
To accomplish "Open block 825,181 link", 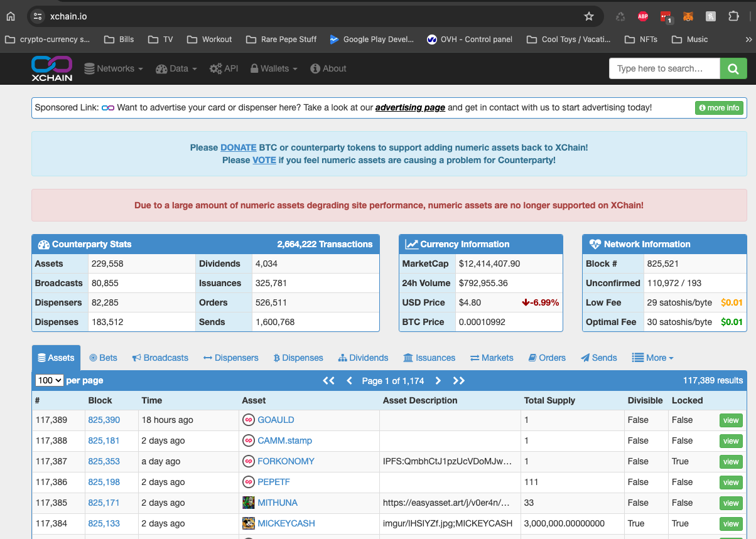I will coord(104,440).
